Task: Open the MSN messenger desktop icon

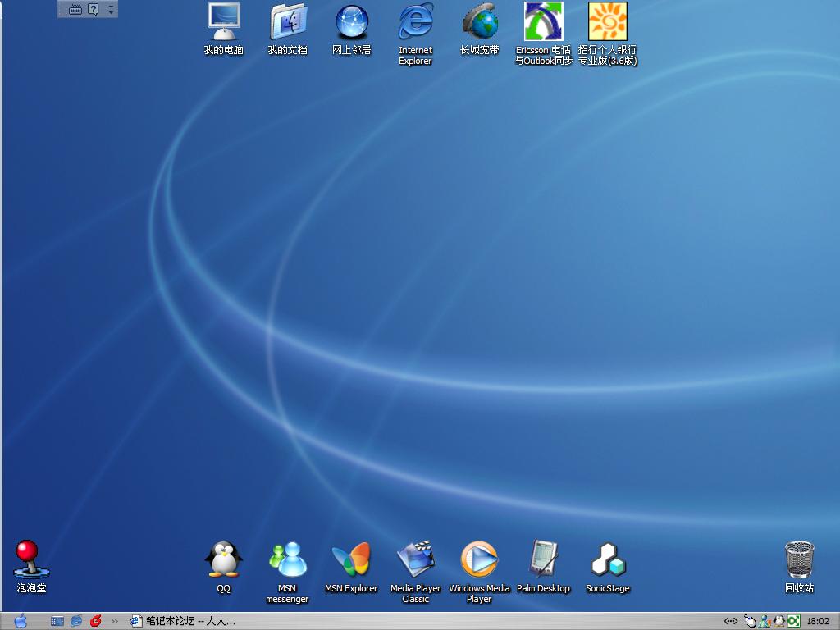Action: click(287, 572)
